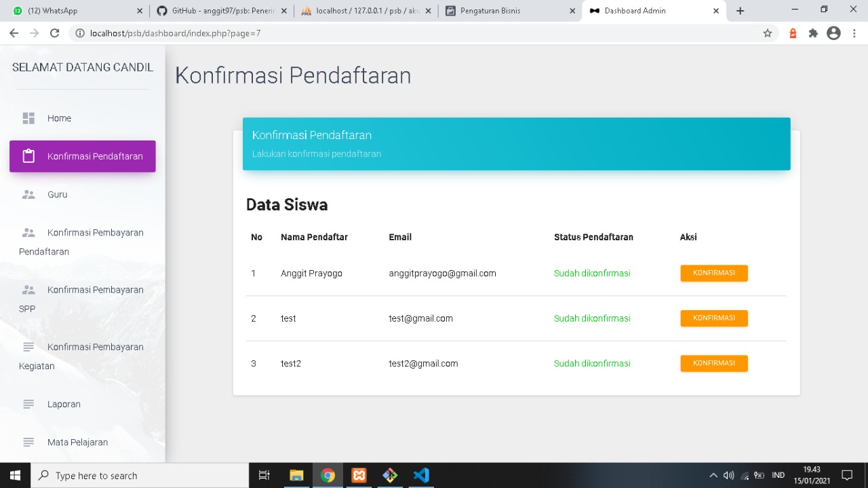Click KONFIRMASI for Anggit Prayogo
The image size is (868, 488).
click(713, 273)
